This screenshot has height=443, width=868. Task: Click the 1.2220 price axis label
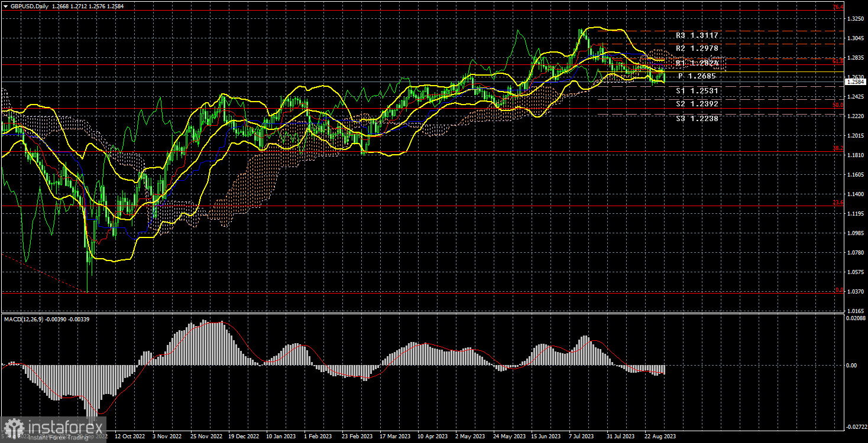[855, 116]
